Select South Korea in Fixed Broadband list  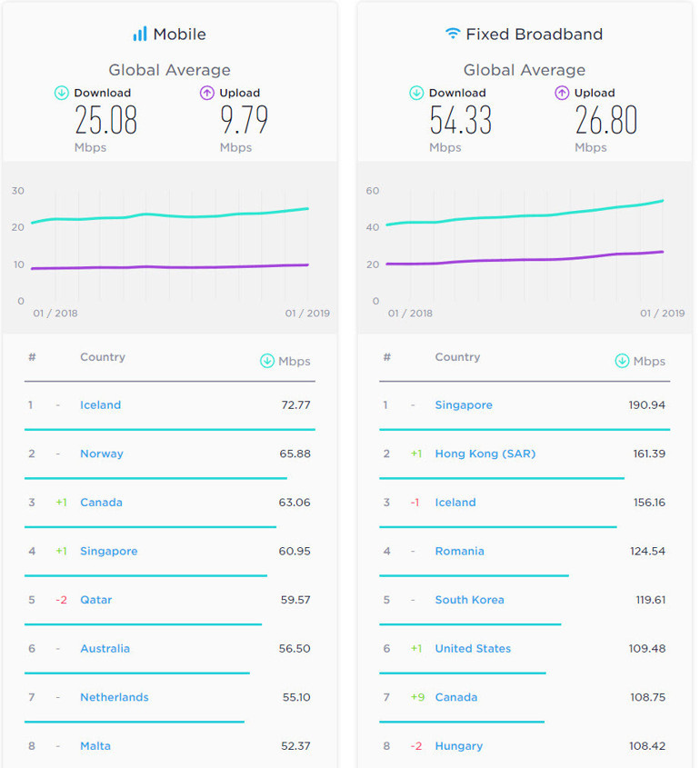469,600
